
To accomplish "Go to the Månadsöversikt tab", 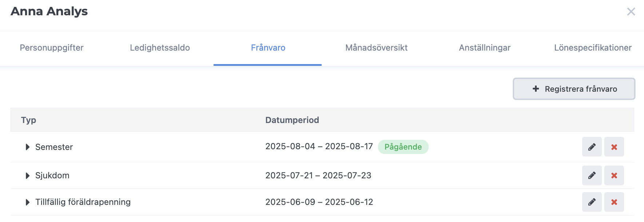I will [x=376, y=48].
